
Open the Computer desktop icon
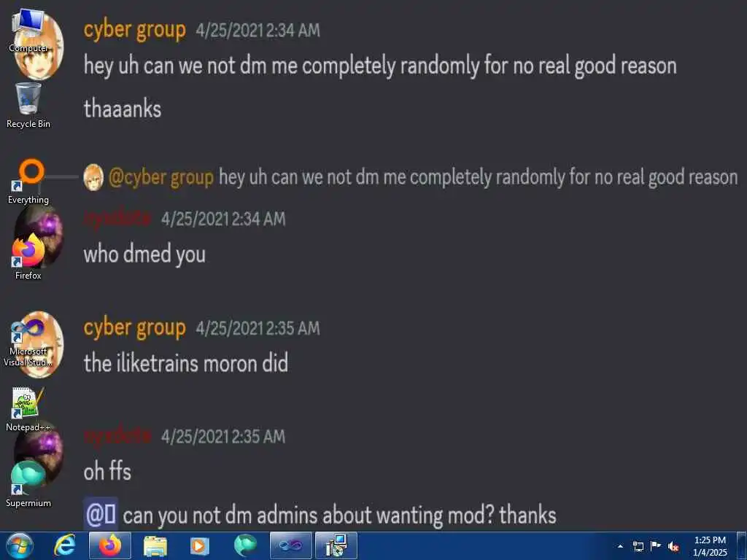click(x=28, y=31)
